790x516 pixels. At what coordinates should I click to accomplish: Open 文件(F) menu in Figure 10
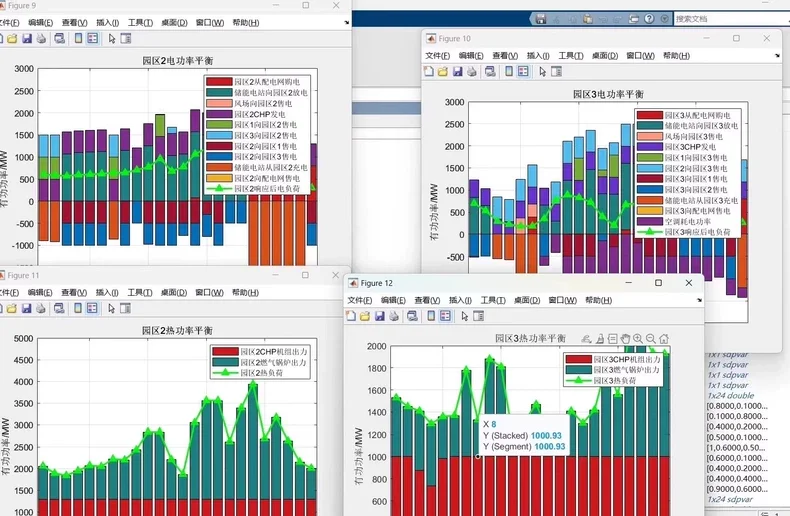point(437,56)
